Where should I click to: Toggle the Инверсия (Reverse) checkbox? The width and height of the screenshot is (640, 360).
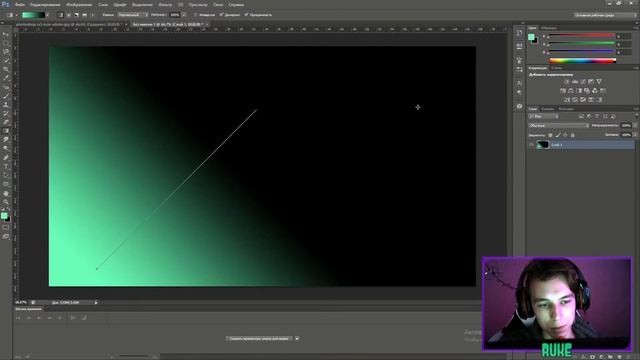(196, 15)
